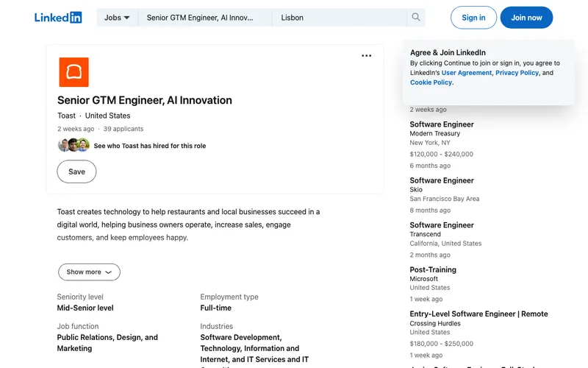Viewport: 588px width, 368px height.
Task: Click the job title search field
Action: 205,18
